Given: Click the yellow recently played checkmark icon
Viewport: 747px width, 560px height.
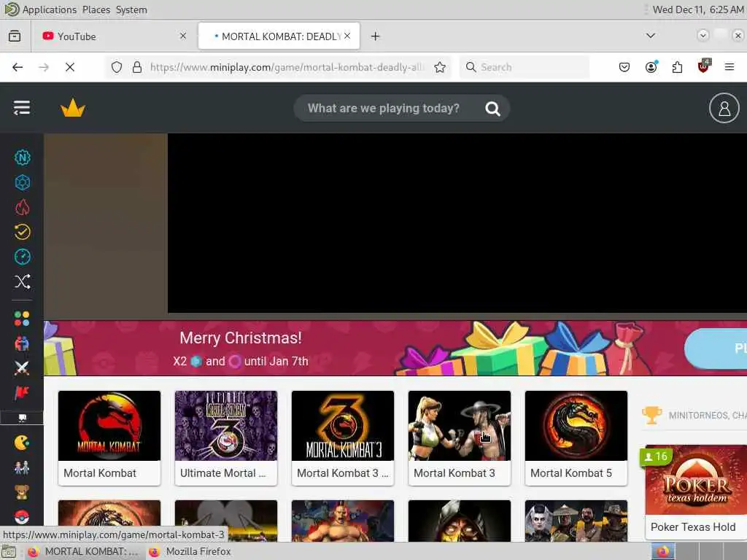Looking at the screenshot, I should tap(22, 232).
